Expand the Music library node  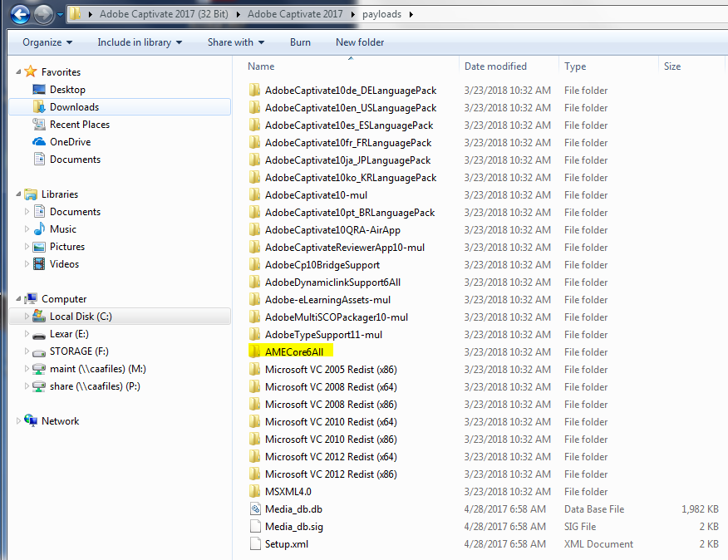click(x=27, y=229)
